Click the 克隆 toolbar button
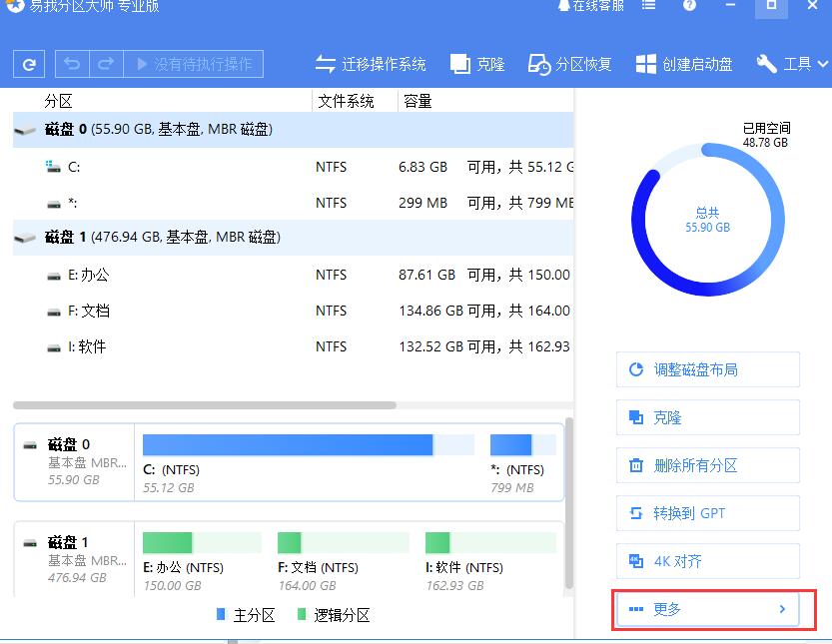This screenshot has height=644, width=832. tap(477, 64)
